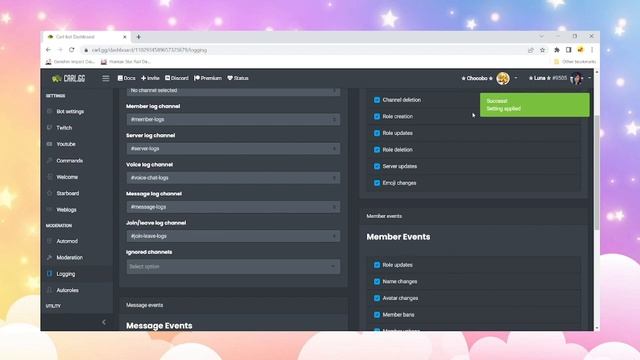Viewport: 640px width, 360px height.
Task: Open the Join/leave log channel dropdown
Action: point(233,236)
